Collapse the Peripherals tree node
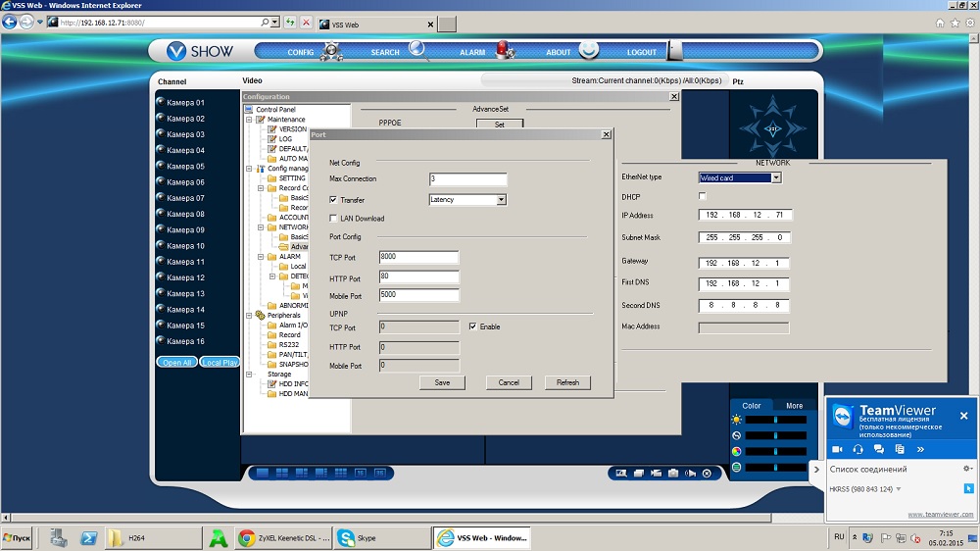This screenshot has height=551, width=980. click(x=249, y=316)
